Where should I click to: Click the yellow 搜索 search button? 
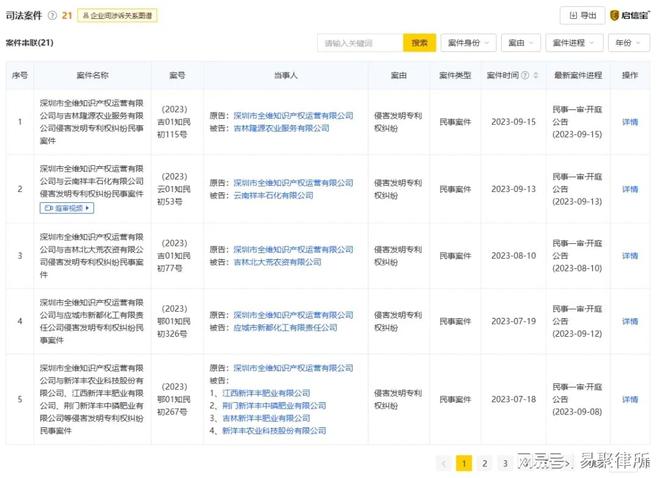pyautogui.click(x=419, y=43)
